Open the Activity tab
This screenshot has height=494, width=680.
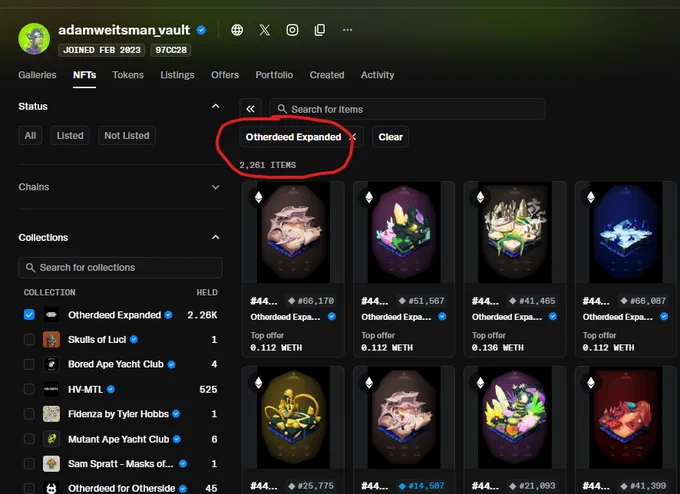click(x=378, y=75)
